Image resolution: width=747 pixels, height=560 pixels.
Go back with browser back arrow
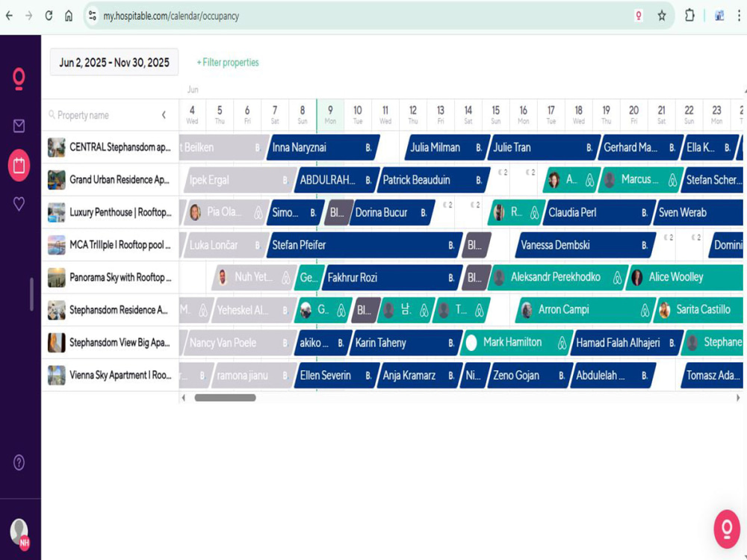click(x=9, y=16)
